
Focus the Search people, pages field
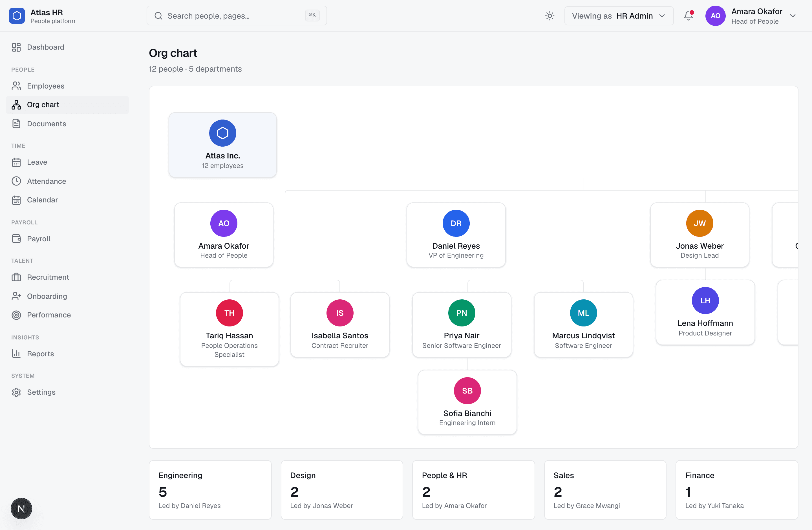point(237,16)
